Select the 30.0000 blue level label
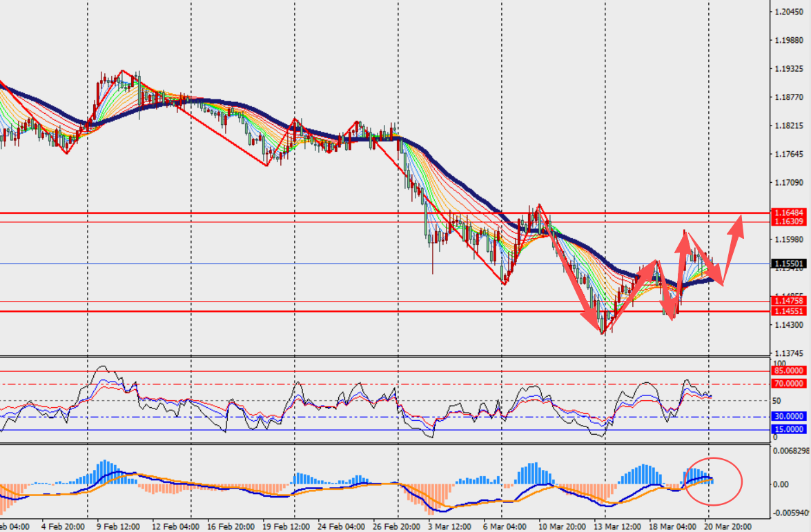The width and height of the screenshot is (811, 532). point(788,416)
